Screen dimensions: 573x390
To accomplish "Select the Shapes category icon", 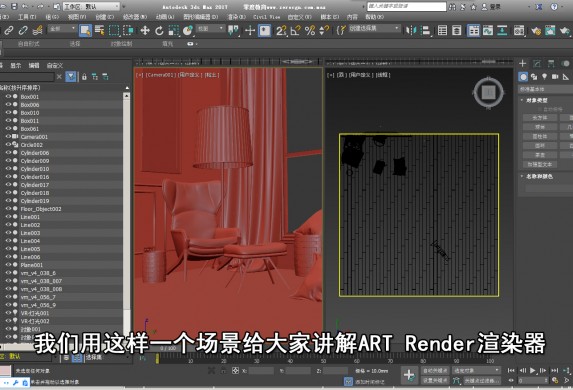I will coord(534,77).
